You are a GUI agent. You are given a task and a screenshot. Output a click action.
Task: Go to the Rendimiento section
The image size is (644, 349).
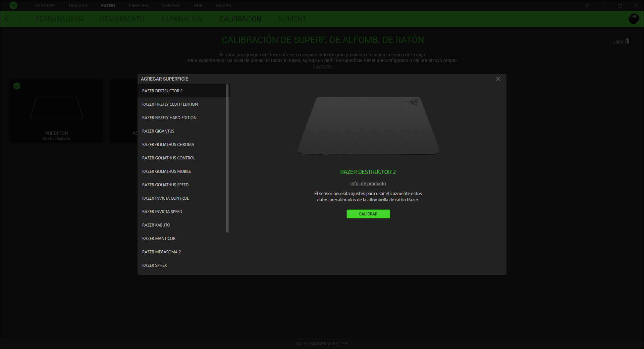click(122, 19)
